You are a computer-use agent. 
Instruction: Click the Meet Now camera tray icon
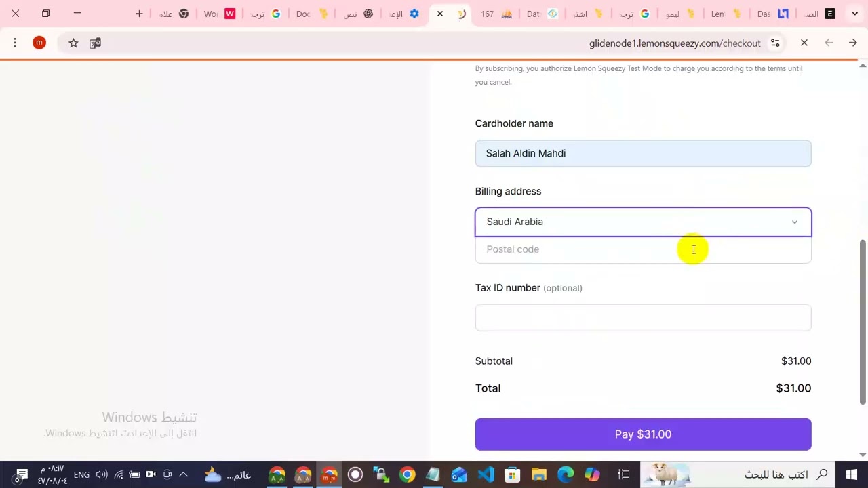pyautogui.click(x=151, y=474)
